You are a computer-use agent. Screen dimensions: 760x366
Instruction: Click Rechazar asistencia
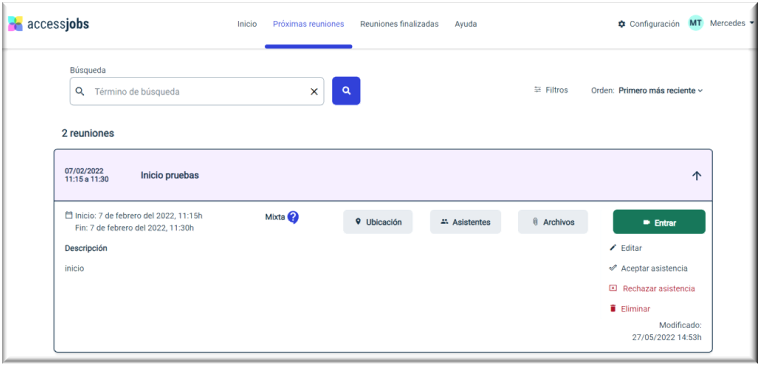pos(652,288)
